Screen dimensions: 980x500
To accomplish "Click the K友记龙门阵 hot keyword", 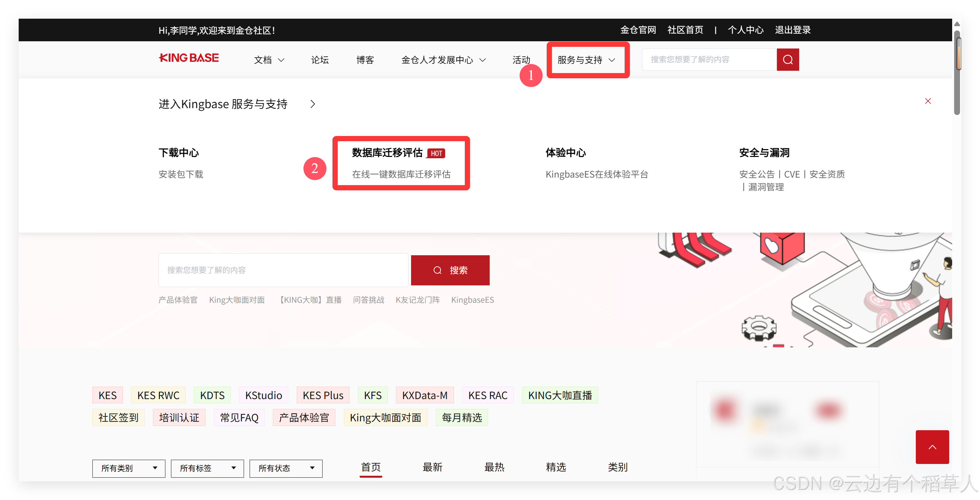I will 417,300.
